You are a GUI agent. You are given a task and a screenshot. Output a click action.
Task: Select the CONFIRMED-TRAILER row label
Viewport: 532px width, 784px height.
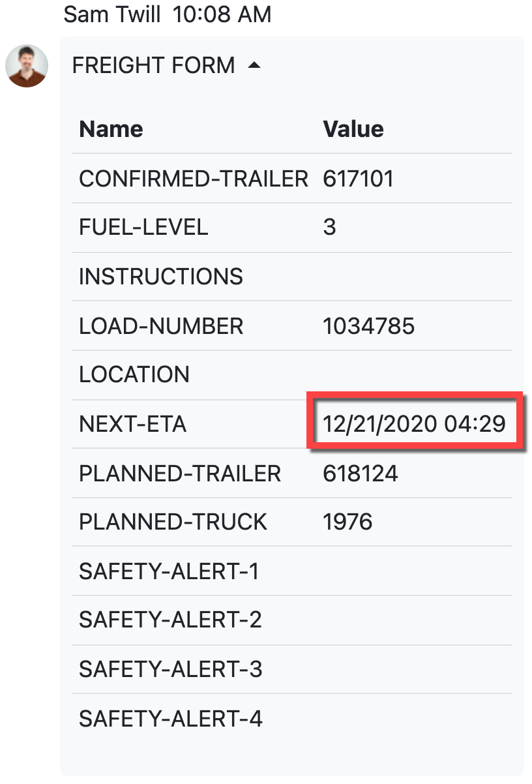pos(193,178)
